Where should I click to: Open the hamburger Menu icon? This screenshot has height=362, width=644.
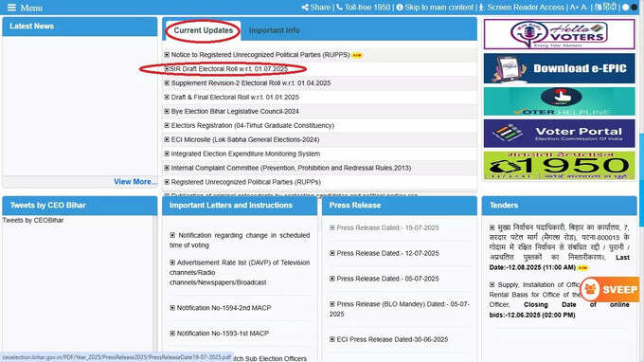coord(11,8)
